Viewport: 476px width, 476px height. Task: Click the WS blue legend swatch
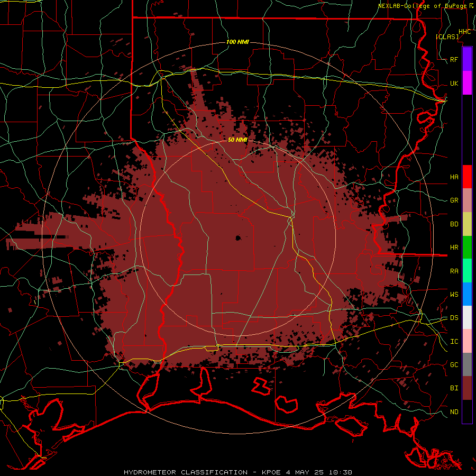[467, 294]
